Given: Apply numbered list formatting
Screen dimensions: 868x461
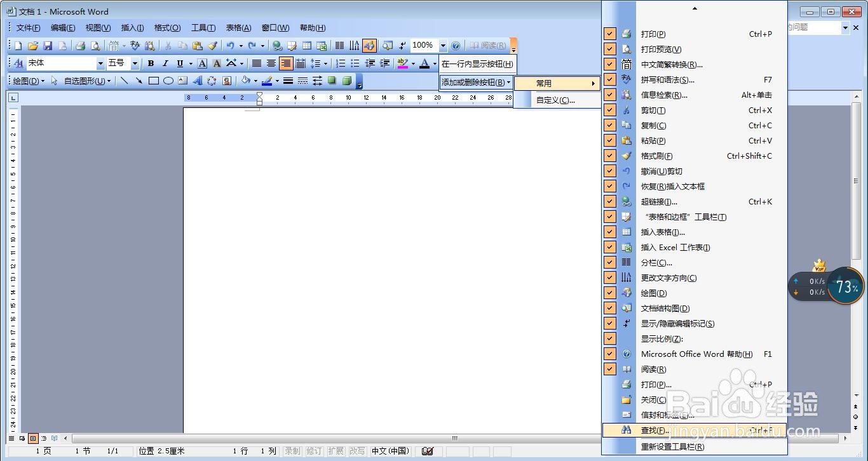Looking at the screenshot, I should (x=341, y=63).
